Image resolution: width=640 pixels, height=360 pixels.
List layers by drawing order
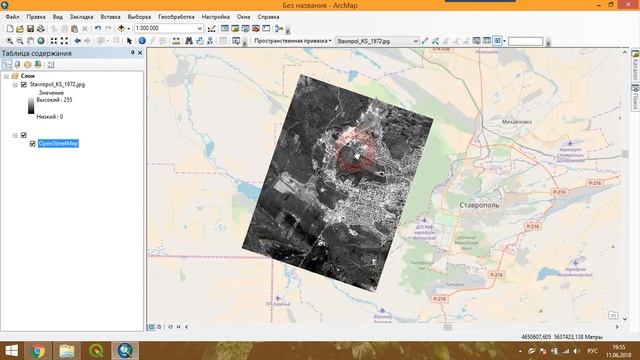click(x=7, y=64)
